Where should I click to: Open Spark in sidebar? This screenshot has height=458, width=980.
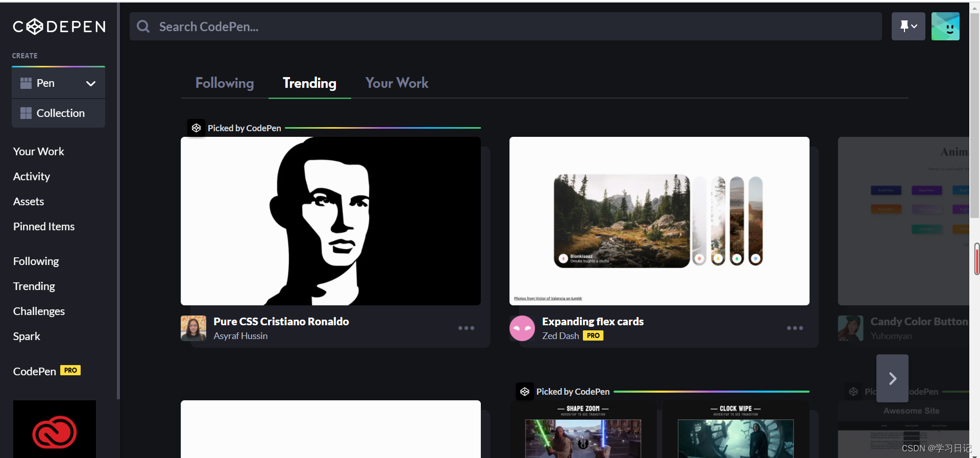click(x=27, y=336)
